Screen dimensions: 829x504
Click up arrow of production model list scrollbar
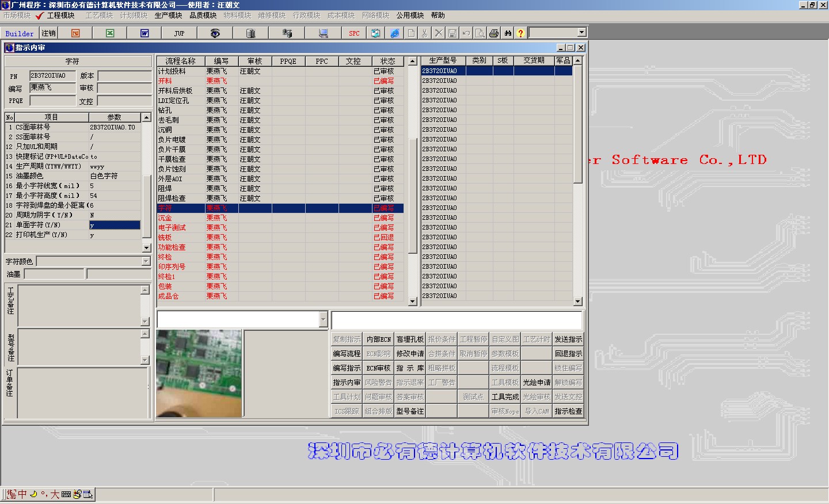[x=578, y=60]
